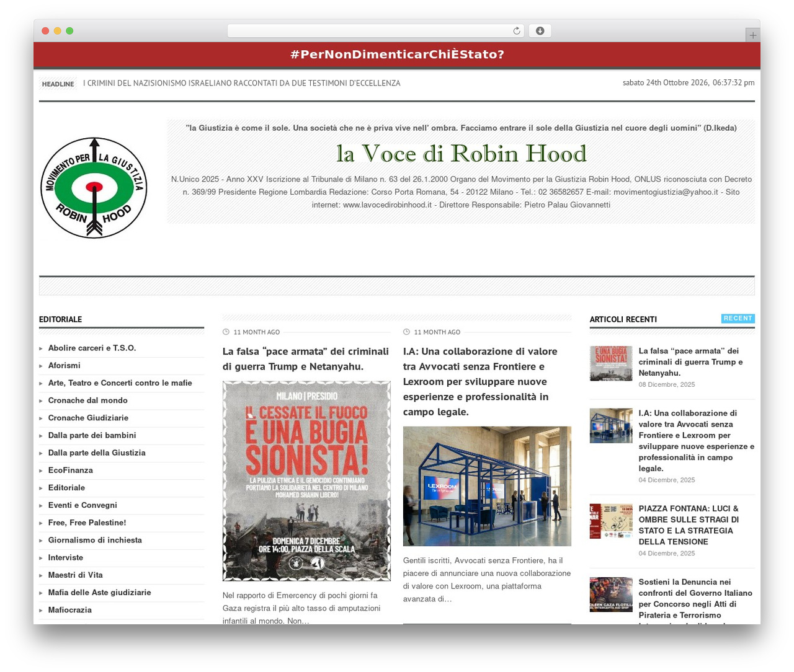Click the browser download icon
Image resolution: width=794 pixels, height=672 pixels.
pyautogui.click(x=540, y=31)
